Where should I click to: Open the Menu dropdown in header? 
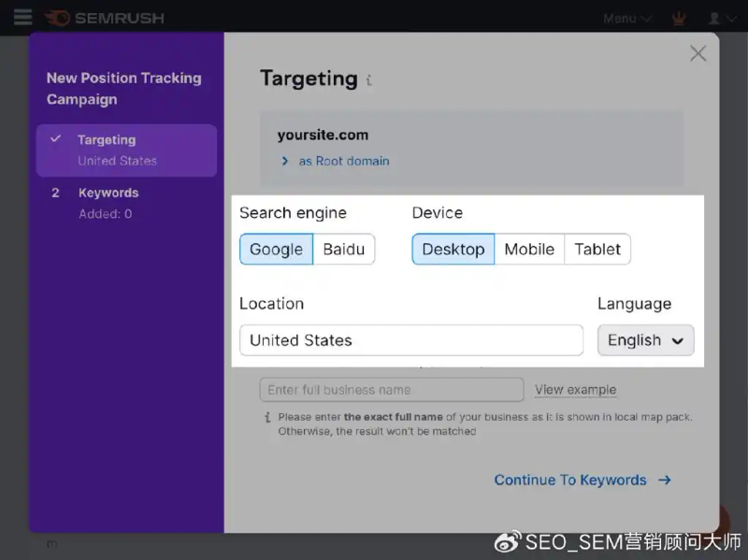coord(626,19)
